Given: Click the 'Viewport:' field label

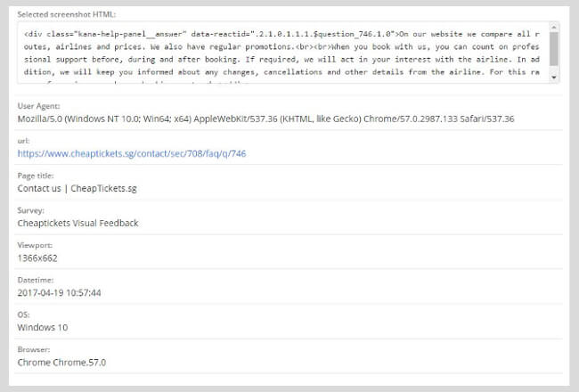Looking at the screenshot, I should (x=36, y=245).
